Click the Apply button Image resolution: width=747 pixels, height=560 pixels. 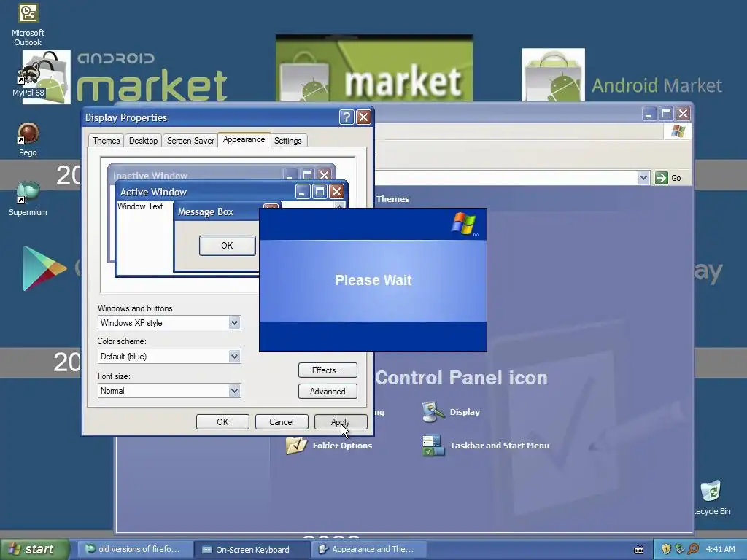pyautogui.click(x=341, y=422)
